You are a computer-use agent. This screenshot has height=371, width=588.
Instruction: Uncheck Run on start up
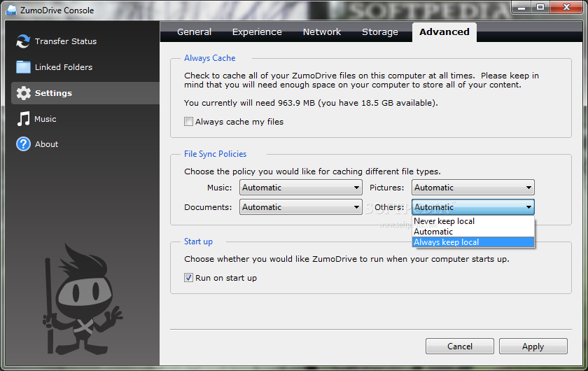[188, 278]
